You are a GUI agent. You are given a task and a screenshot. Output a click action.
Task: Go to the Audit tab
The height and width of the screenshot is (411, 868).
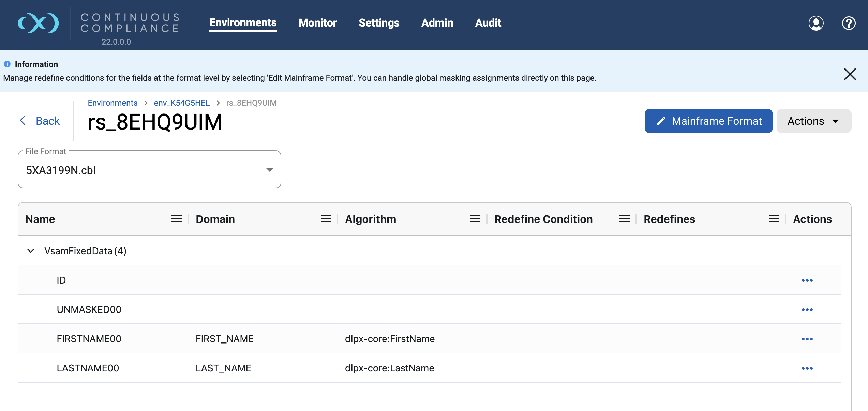tap(488, 23)
